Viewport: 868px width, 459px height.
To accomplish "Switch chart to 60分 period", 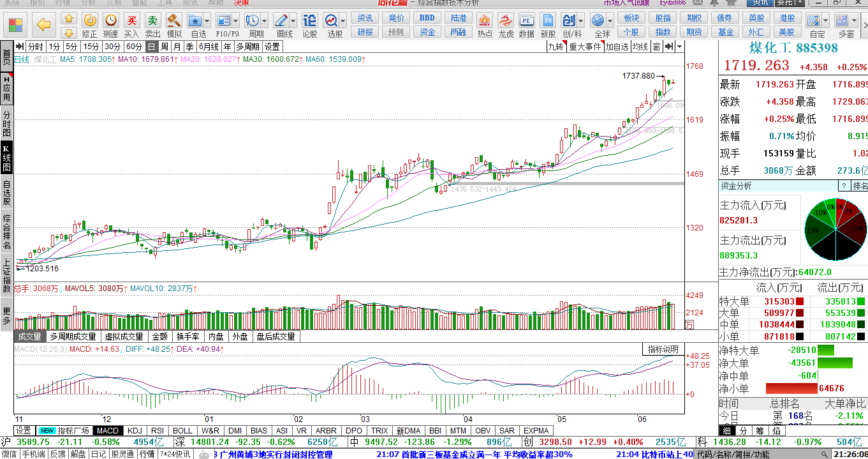I will [x=134, y=47].
